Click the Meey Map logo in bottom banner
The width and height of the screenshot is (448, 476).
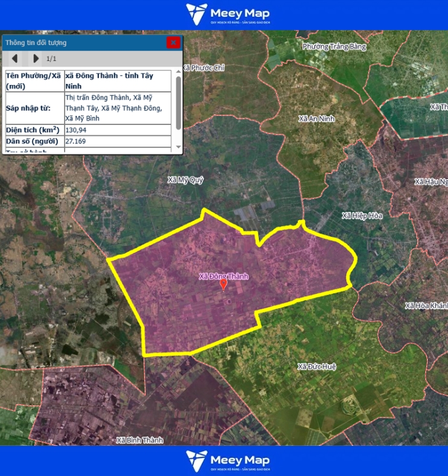coord(228,460)
